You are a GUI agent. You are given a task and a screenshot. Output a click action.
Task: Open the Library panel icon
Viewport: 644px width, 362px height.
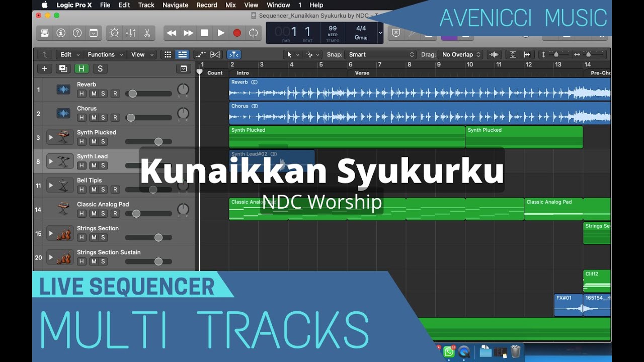point(45,33)
